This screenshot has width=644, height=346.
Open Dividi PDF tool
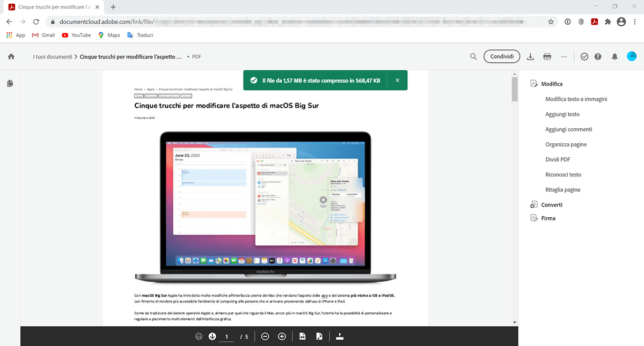pos(558,159)
